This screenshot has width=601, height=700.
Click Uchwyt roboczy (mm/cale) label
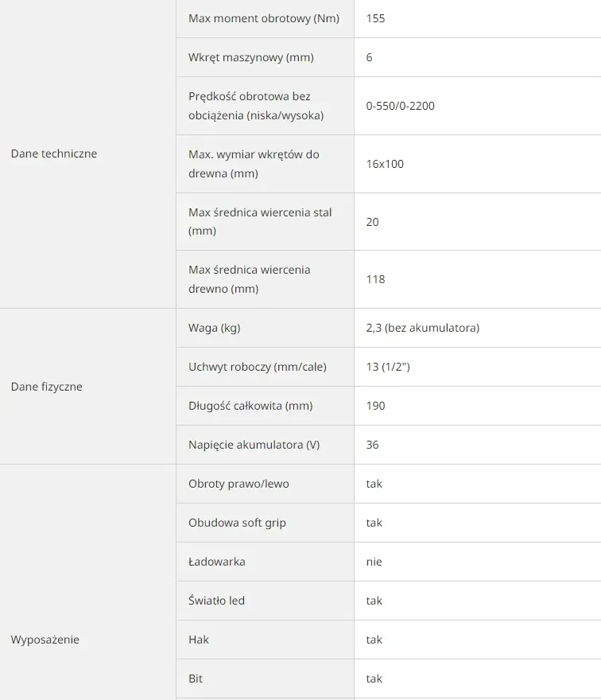(258, 367)
